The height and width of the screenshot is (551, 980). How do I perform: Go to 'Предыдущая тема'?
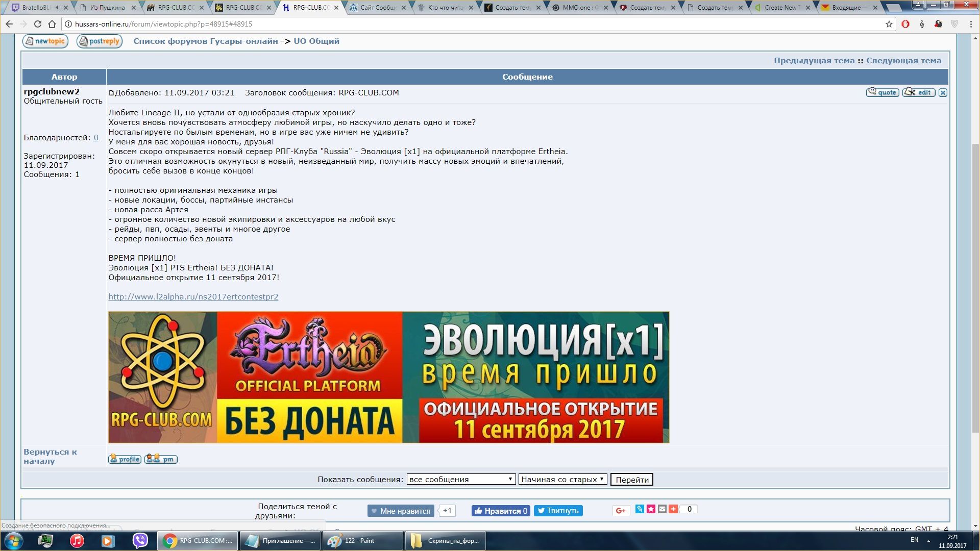[x=814, y=61]
